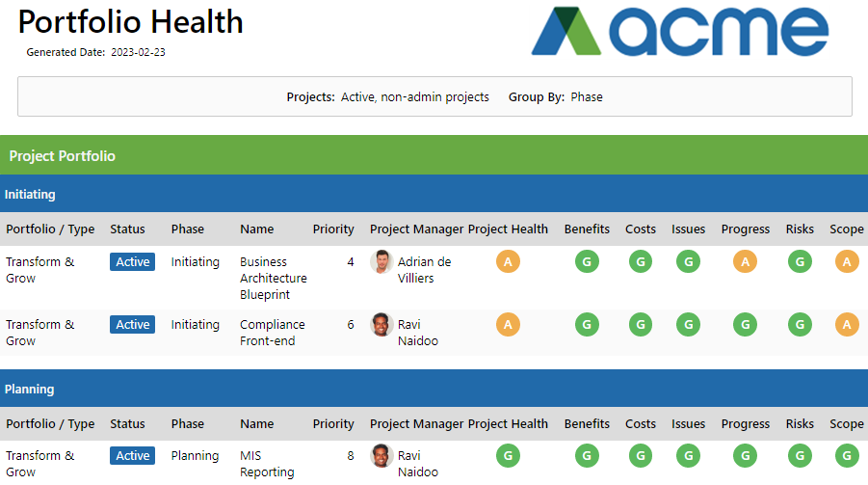Image resolution: width=868 pixels, height=485 pixels.
Task: Collapse the Planning group header
Action: tap(29, 390)
